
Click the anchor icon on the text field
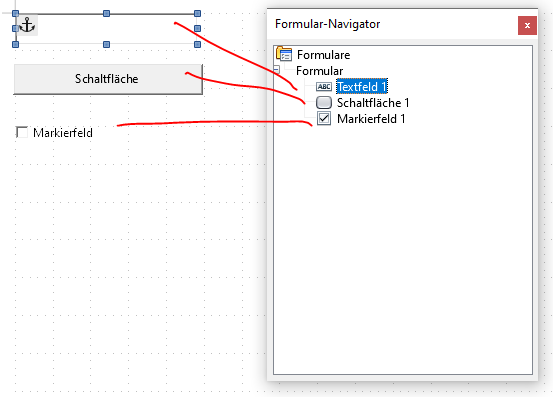click(27, 26)
